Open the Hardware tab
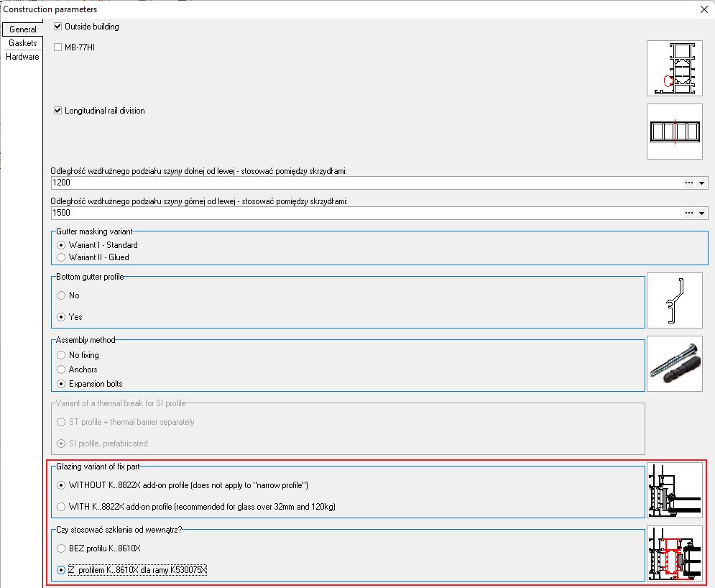The image size is (715, 588). tap(22, 57)
